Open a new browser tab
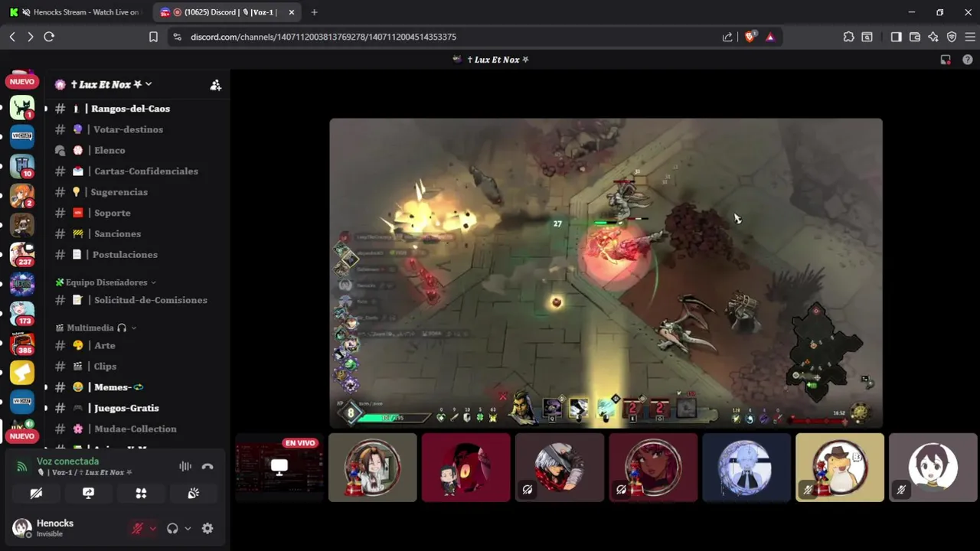980x551 pixels. point(314,12)
